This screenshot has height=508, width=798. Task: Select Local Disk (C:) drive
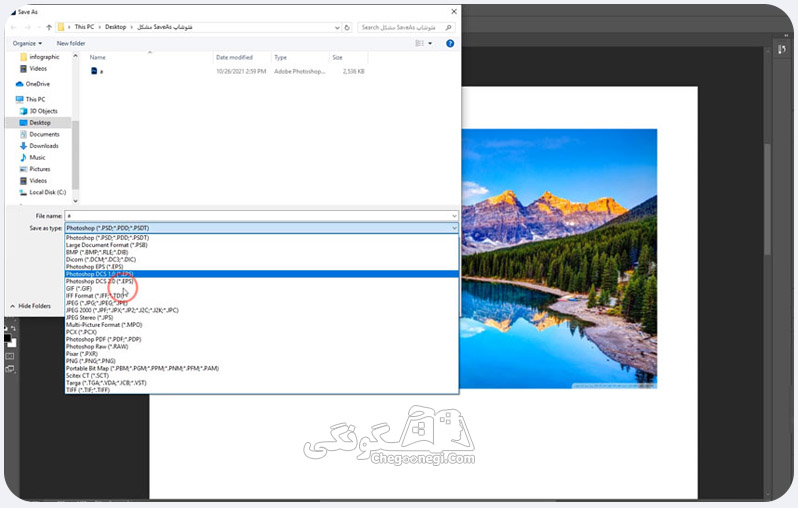pos(43,192)
